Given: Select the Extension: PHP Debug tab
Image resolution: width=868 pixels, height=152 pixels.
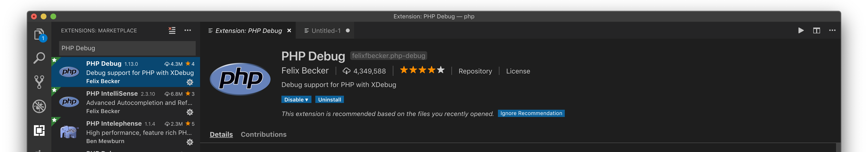Looking at the screenshot, I should click(x=248, y=31).
